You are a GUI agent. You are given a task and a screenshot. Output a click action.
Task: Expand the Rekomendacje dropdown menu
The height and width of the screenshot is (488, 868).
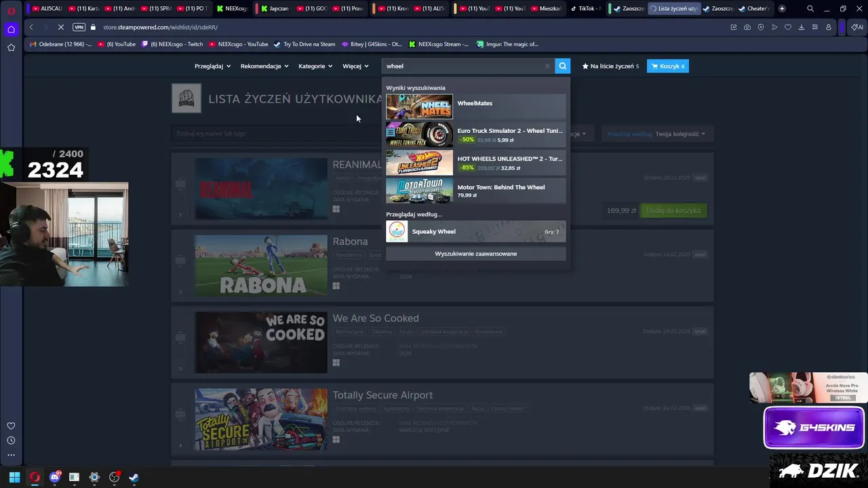[264, 66]
